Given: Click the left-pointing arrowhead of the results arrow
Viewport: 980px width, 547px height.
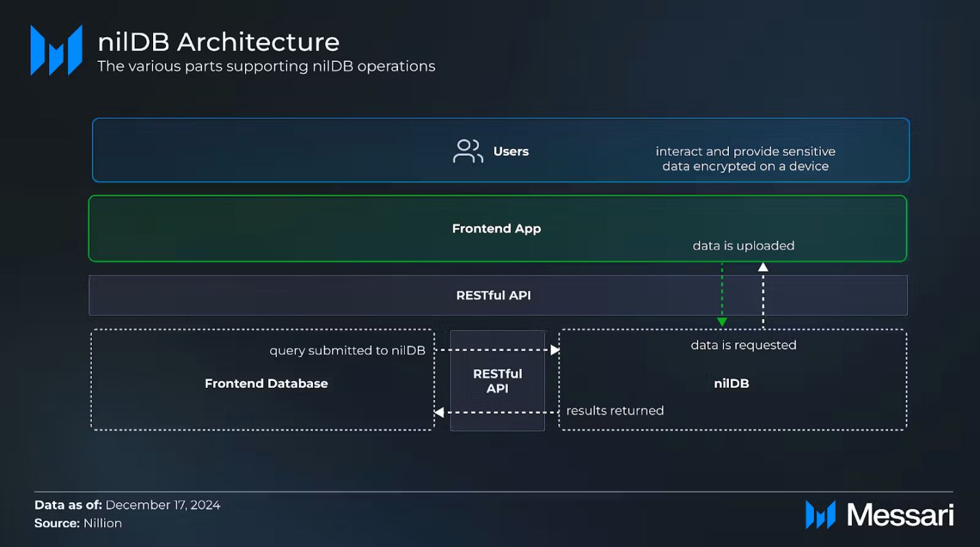Looking at the screenshot, I should (440, 412).
